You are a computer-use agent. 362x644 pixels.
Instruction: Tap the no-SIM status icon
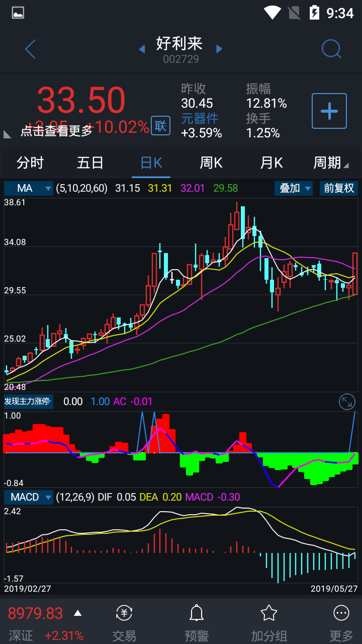pos(293,13)
